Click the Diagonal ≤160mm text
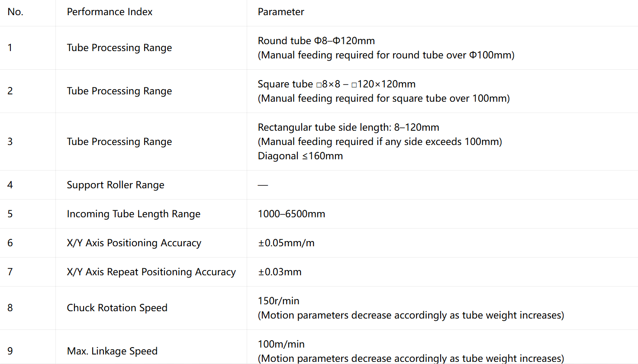Image resolution: width=638 pixels, height=364 pixels. (x=300, y=156)
